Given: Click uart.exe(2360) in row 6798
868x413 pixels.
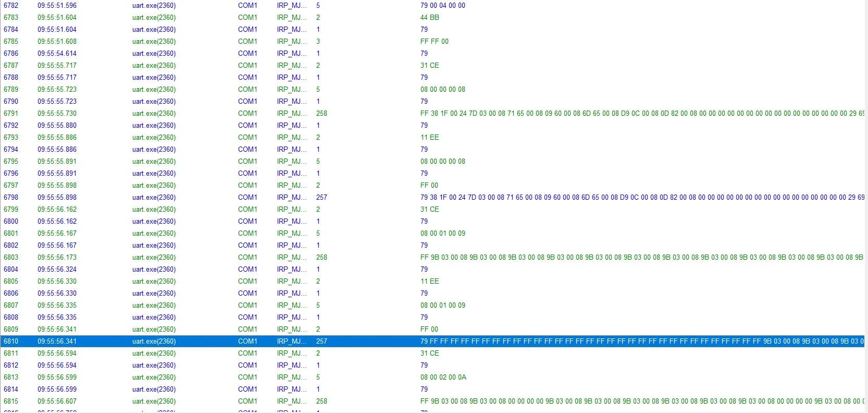Looking at the screenshot, I should pyautogui.click(x=154, y=198).
